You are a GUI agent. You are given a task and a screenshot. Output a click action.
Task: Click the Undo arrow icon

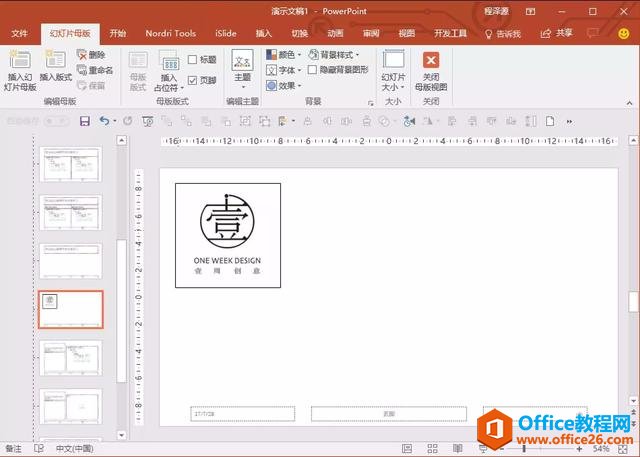(x=104, y=121)
